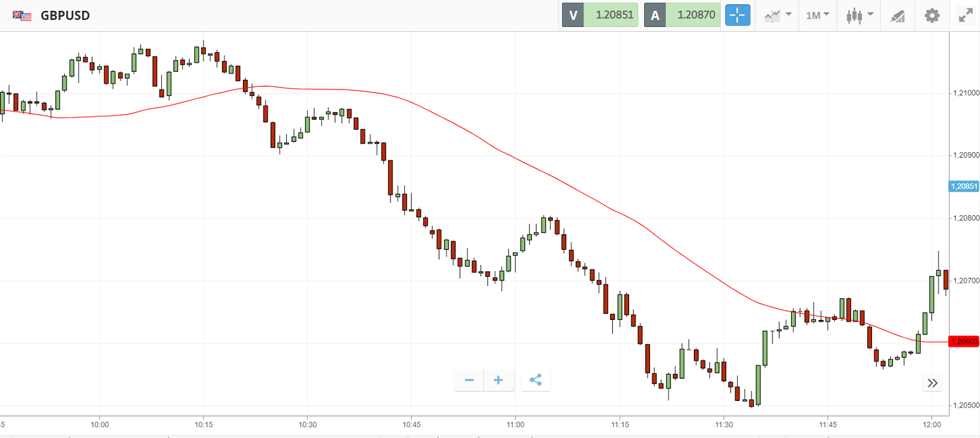Open chart settings gear
The image size is (980, 438).
tap(931, 15)
